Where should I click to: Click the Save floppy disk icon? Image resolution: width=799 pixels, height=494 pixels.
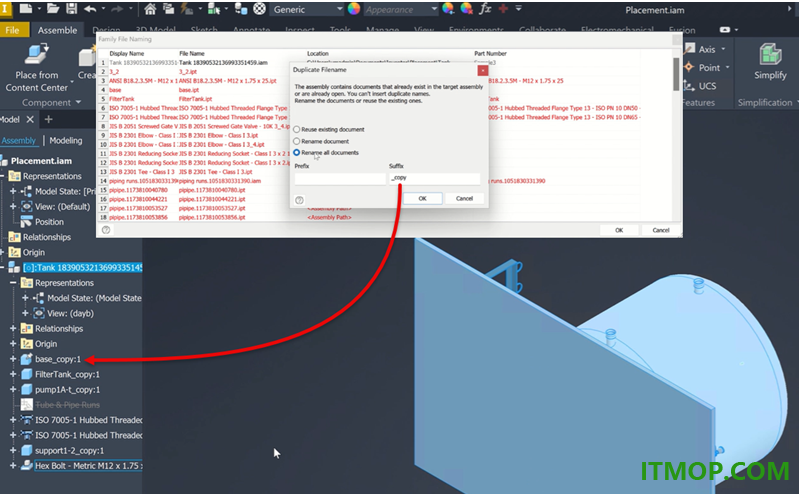tap(71, 8)
